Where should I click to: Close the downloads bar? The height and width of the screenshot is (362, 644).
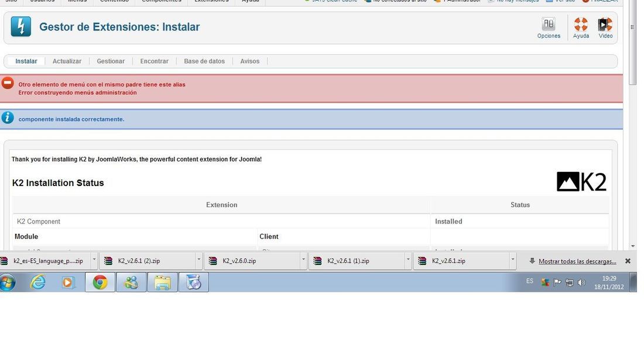pyautogui.click(x=628, y=261)
